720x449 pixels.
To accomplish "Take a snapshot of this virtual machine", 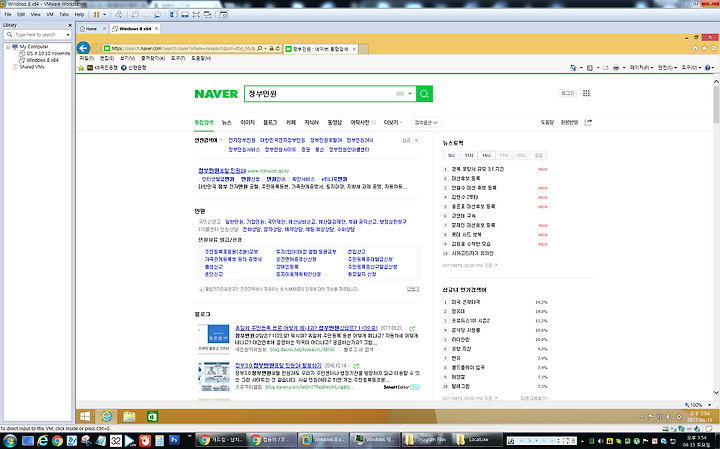I will tap(135, 15).
